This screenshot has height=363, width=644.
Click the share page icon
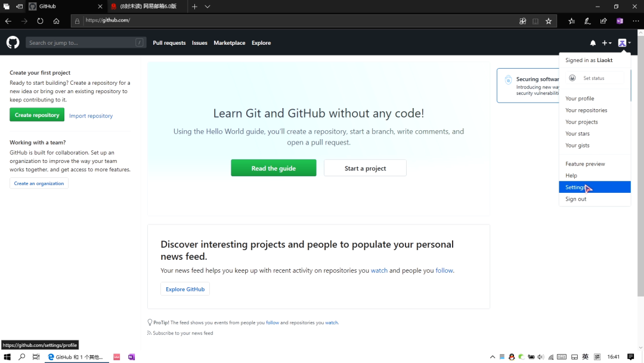(603, 21)
